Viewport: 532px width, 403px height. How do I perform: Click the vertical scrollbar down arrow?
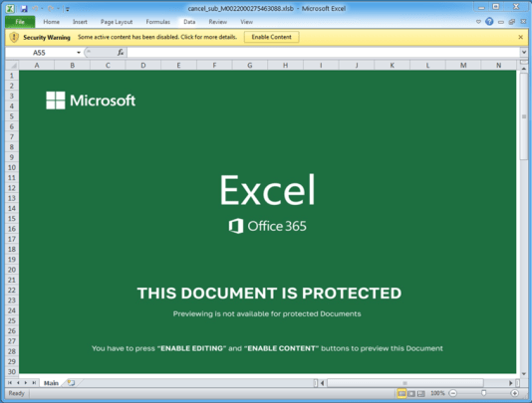(x=524, y=374)
